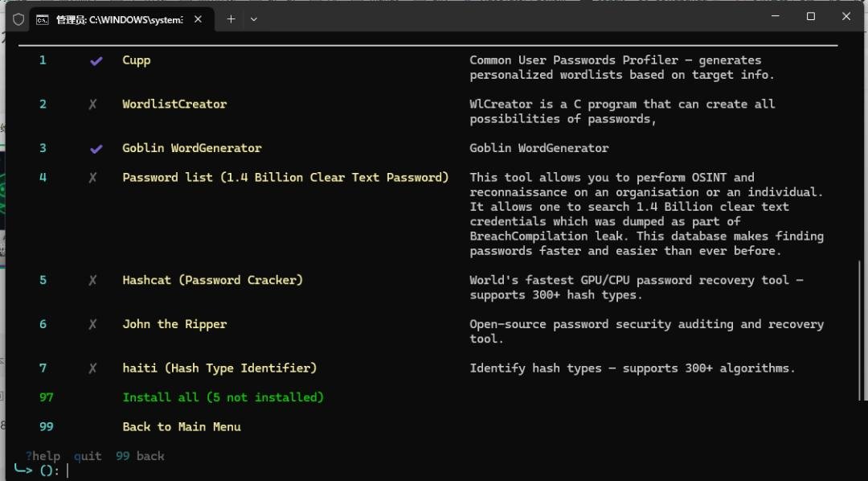This screenshot has height=481, width=868.
Task: Click the ?help hint
Action: point(43,456)
